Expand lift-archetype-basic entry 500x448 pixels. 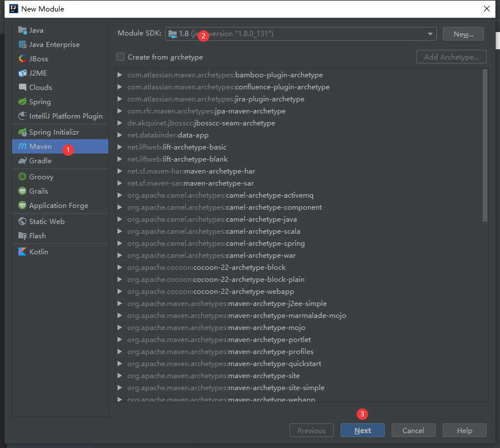coord(120,147)
